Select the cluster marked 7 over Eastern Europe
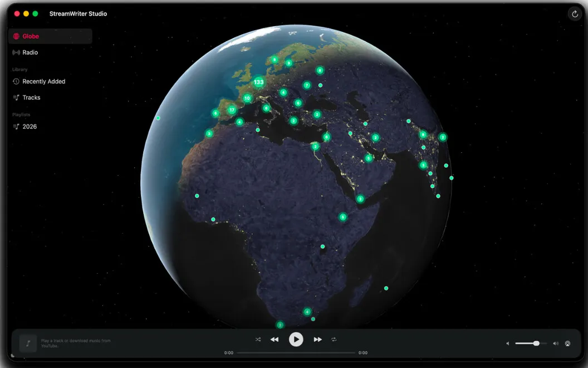The width and height of the screenshot is (588, 368). [x=307, y=85]
